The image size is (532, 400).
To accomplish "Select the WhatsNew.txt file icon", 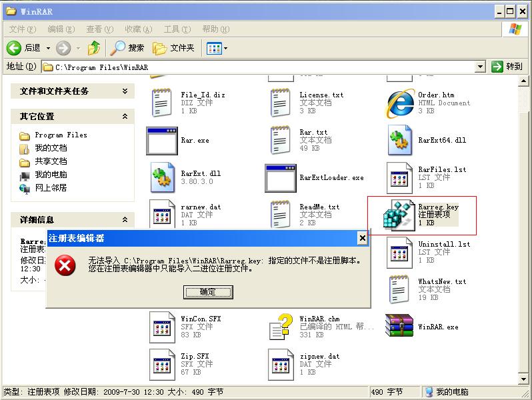I will (399, 289).
